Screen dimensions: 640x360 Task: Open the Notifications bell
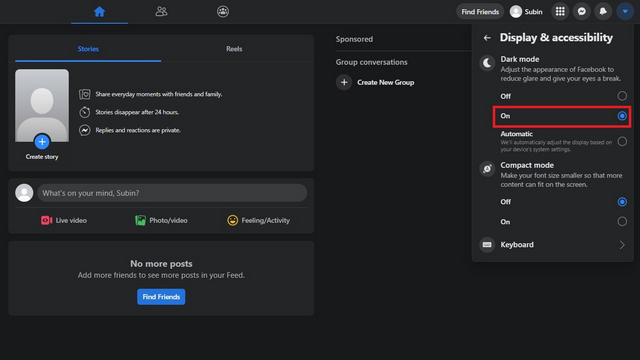point(603,11)
